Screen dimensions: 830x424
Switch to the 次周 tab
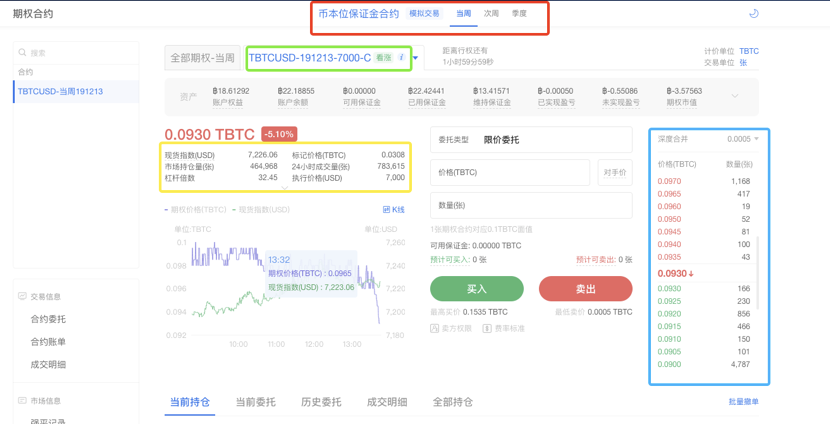(x=491, y=14)
